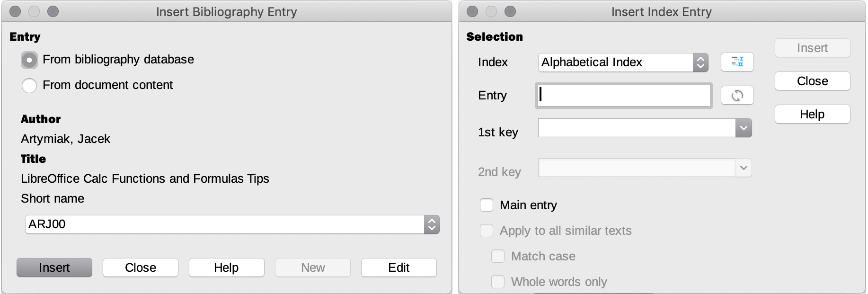Click into the index Entry text field
This screenshot has height=294, width=868.
click(624, 96)
